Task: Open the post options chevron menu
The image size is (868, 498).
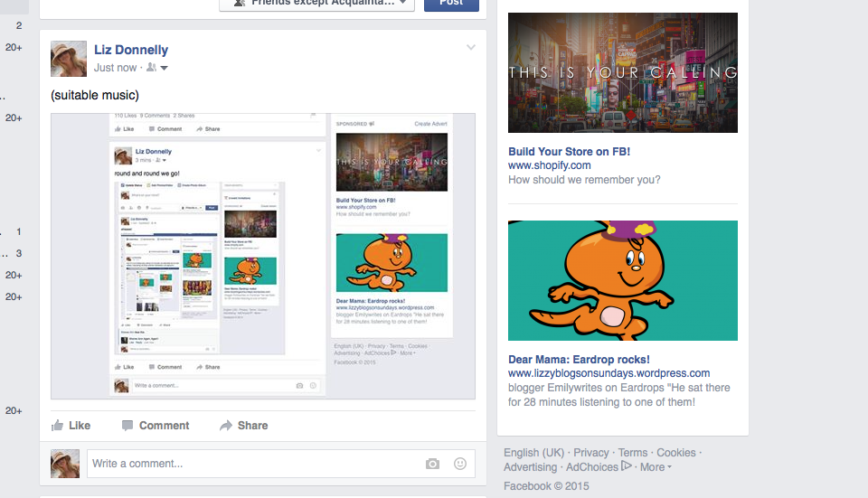Action: click(x=470, y=48)
